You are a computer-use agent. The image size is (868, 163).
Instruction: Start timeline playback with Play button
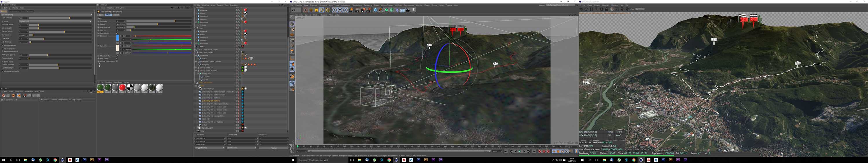pyautogui.click(x=520, y=151)
